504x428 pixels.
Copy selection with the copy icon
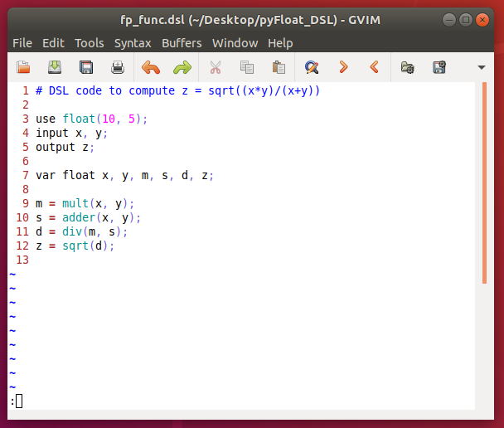[247, 67]
